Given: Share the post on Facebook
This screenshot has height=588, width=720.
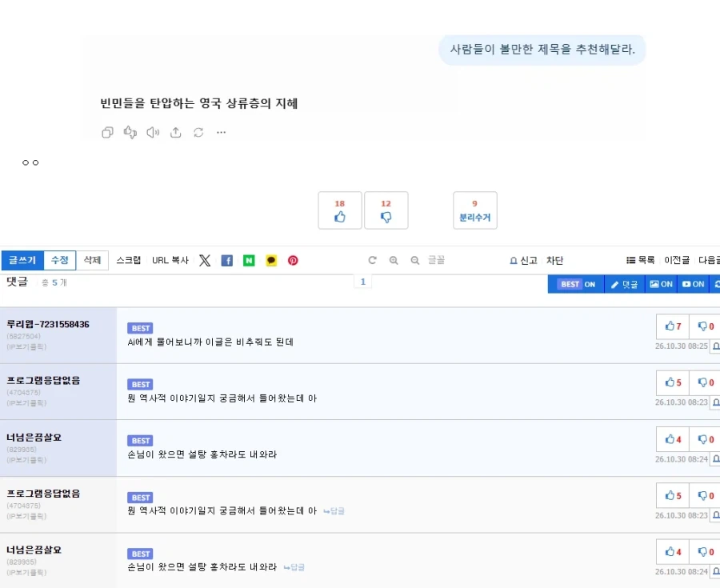Looking at the screenshot, I should [227, 261].
